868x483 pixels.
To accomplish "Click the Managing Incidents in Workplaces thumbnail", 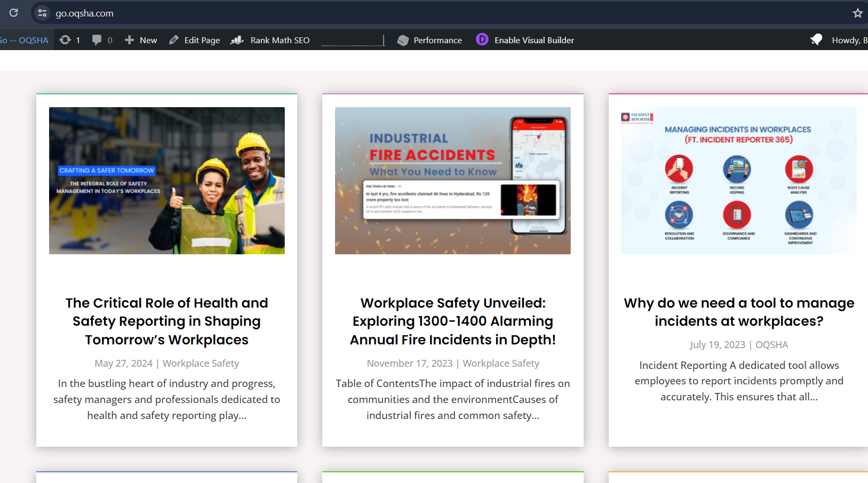I will [x=738, y=181].
